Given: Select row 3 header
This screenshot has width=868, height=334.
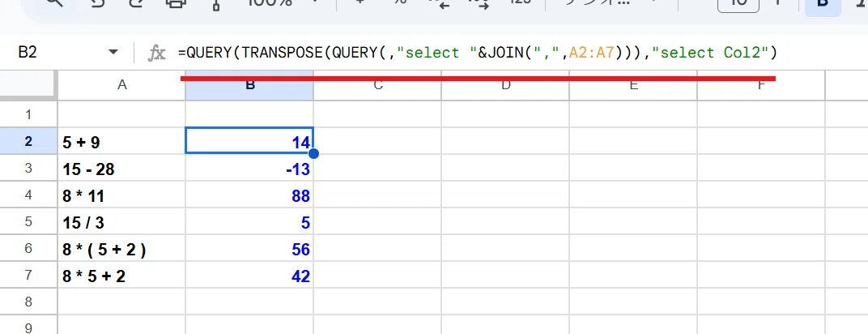Looking at the screenshot, I should point(29,168).
